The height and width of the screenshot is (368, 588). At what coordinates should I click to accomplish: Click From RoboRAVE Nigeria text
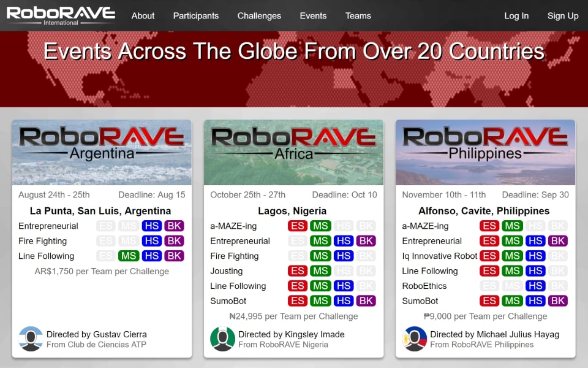tap(283, 344)
